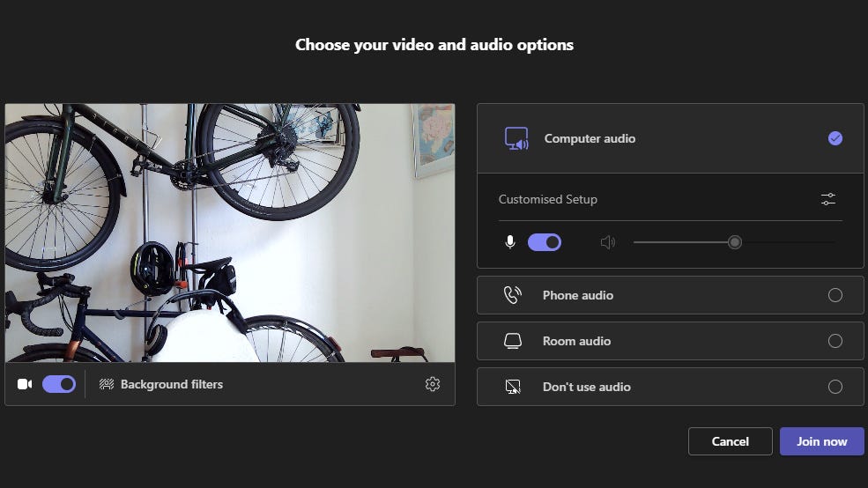Expand the Customised Setup device row
Viewport: 868px width, 488px height.
tap(548, 199)
